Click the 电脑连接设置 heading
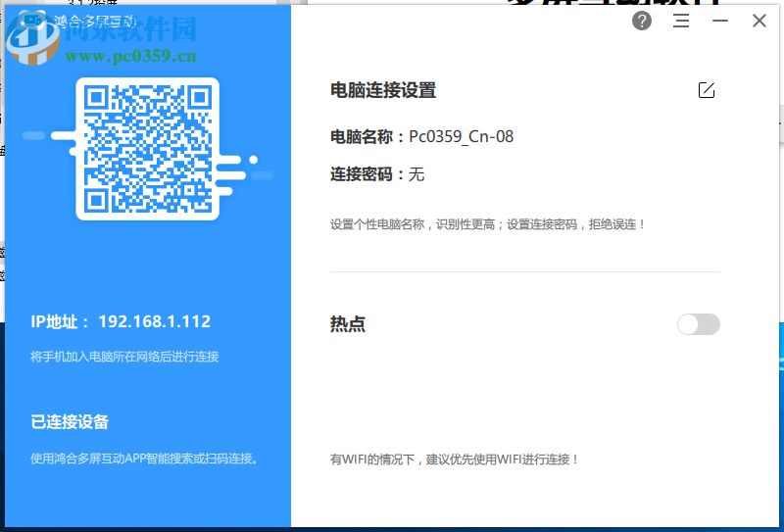This screenshot has height=532, width=784. pyautogui.click(x=383, y=90)
